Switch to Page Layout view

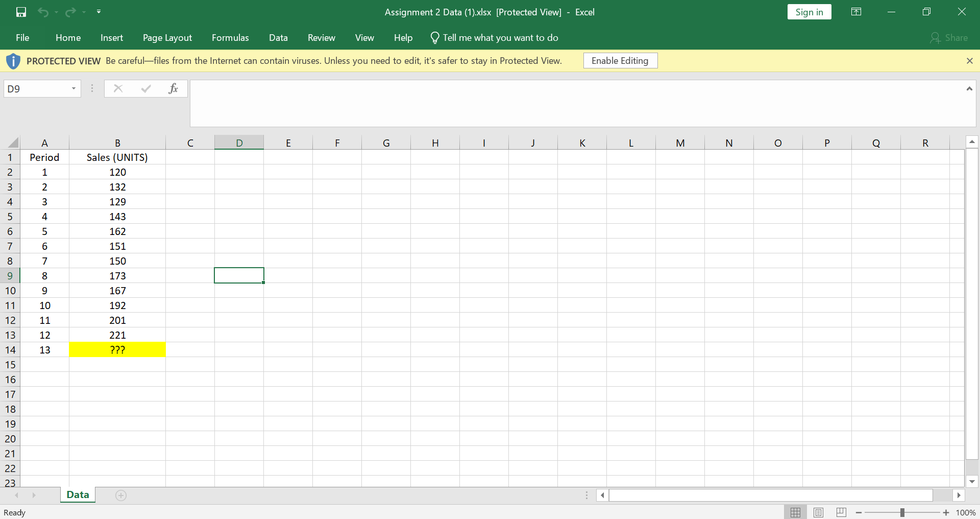click(x=819, y=512)
